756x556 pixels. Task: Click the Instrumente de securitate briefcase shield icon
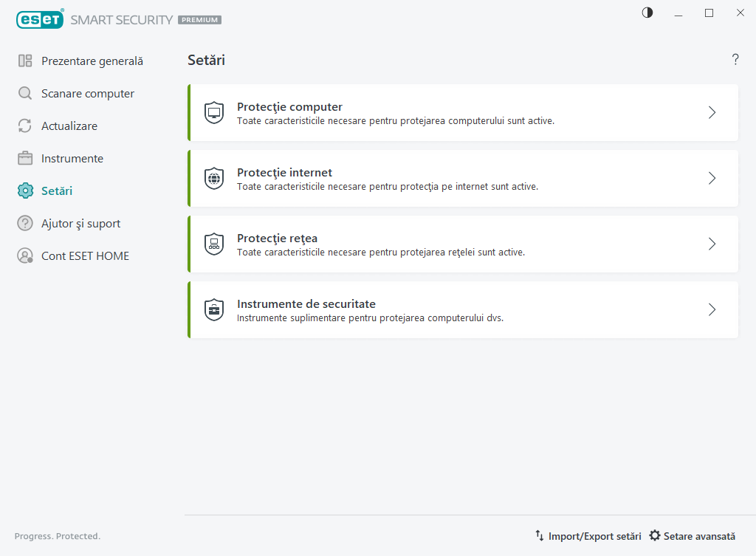click(213, 310)
